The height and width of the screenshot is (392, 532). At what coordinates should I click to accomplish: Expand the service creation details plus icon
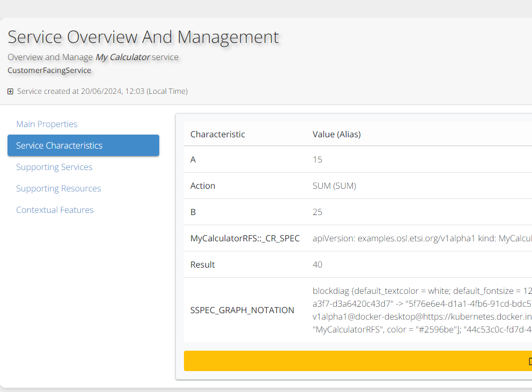pyautogui.click(x=10, y=92)
